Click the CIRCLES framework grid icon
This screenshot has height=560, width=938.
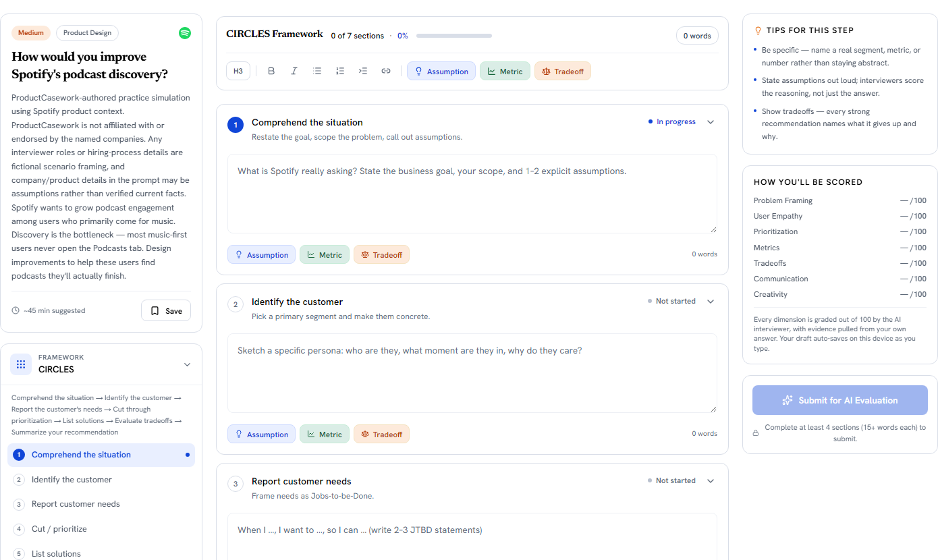pos(21,364)
